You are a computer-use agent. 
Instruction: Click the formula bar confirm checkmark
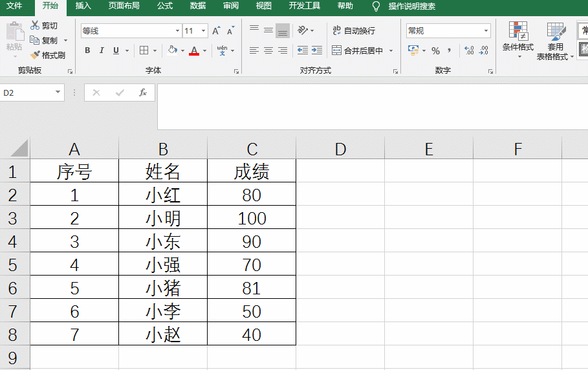[120, 92]
